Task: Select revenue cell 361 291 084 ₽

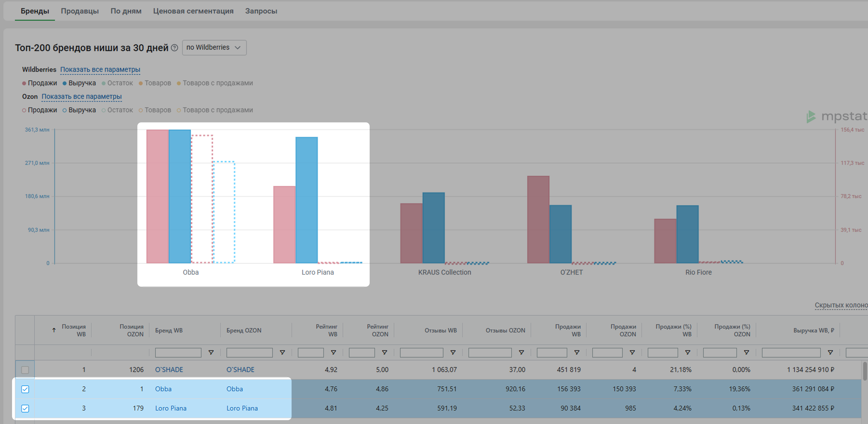Action: (813, 389)
